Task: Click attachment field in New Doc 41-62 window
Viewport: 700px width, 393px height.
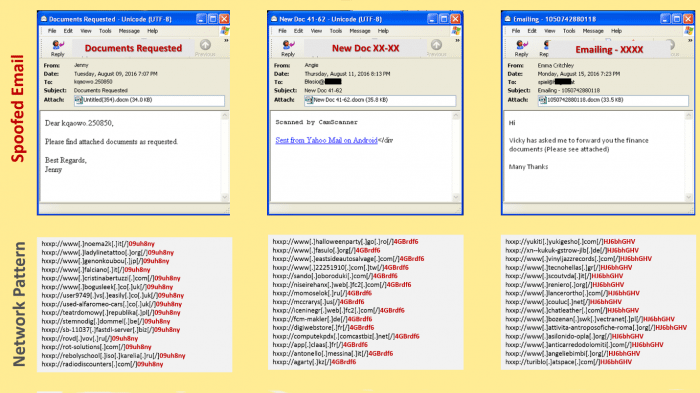Action: pyautogui.click(x=380, y=100)
